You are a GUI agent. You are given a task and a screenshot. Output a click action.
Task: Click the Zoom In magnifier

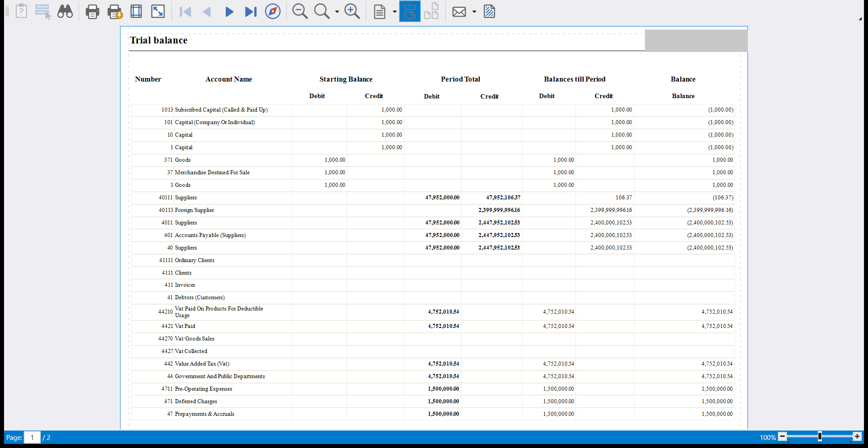352,11
